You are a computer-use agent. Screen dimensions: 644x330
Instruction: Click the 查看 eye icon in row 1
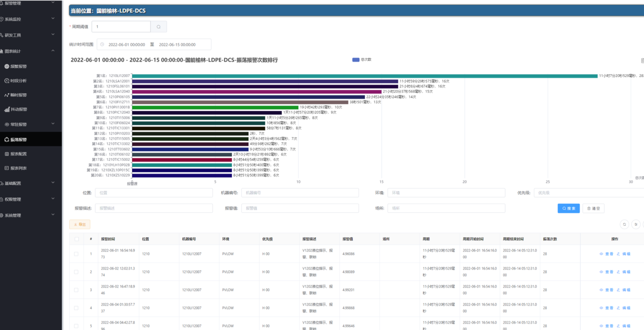[x=601, y=254]
